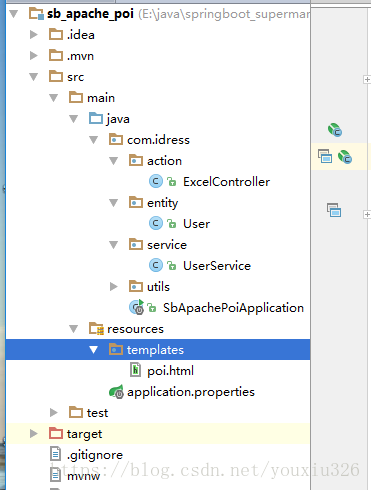The height and width of the screenshot is (490, 371).
Task: Click the SbApachePoiApplication run class icon
Action: click(137, 307)
